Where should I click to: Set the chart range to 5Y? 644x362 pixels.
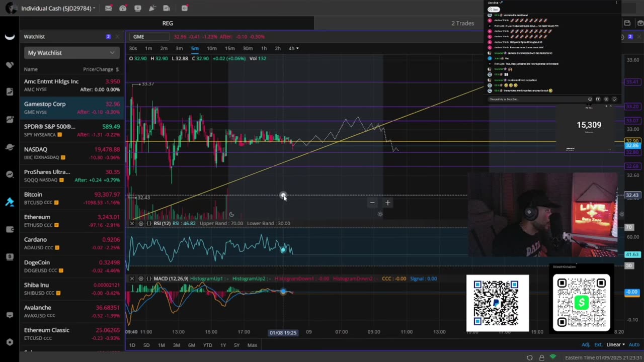coord(236,345)
